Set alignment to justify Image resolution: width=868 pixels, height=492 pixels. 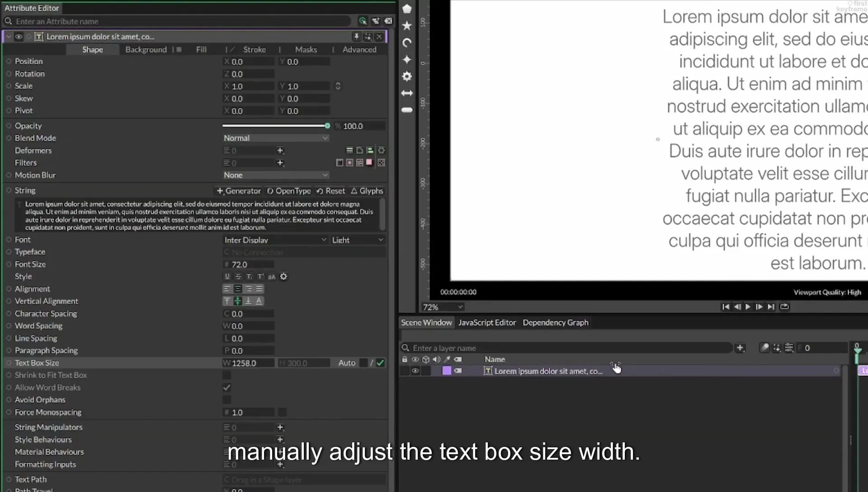tap(259, 289)
